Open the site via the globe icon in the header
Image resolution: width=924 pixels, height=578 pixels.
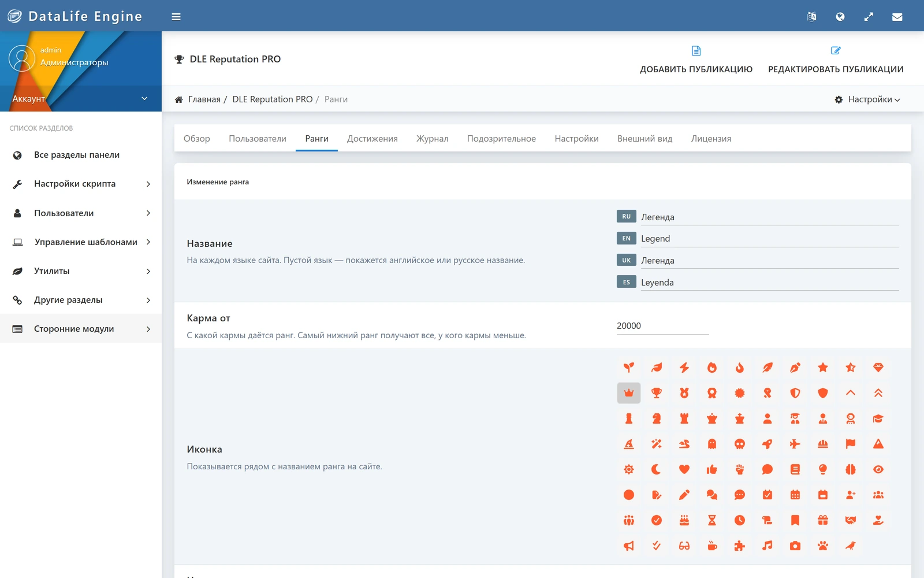coord(840,17)
